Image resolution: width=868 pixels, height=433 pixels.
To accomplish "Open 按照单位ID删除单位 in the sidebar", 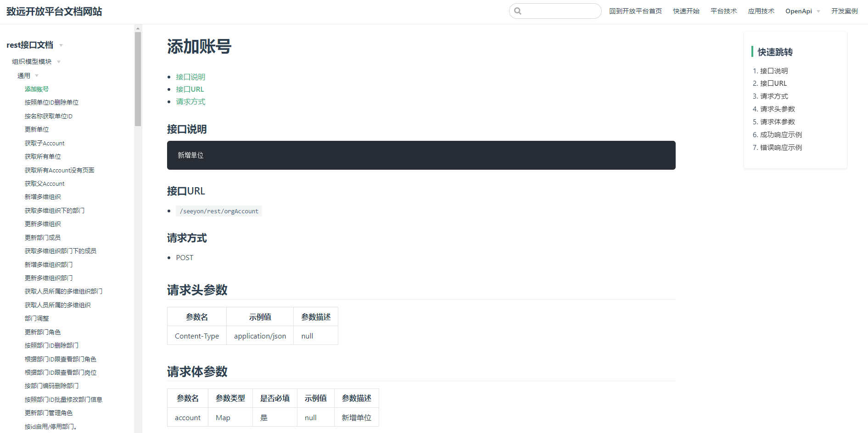I will pos(51,103).
